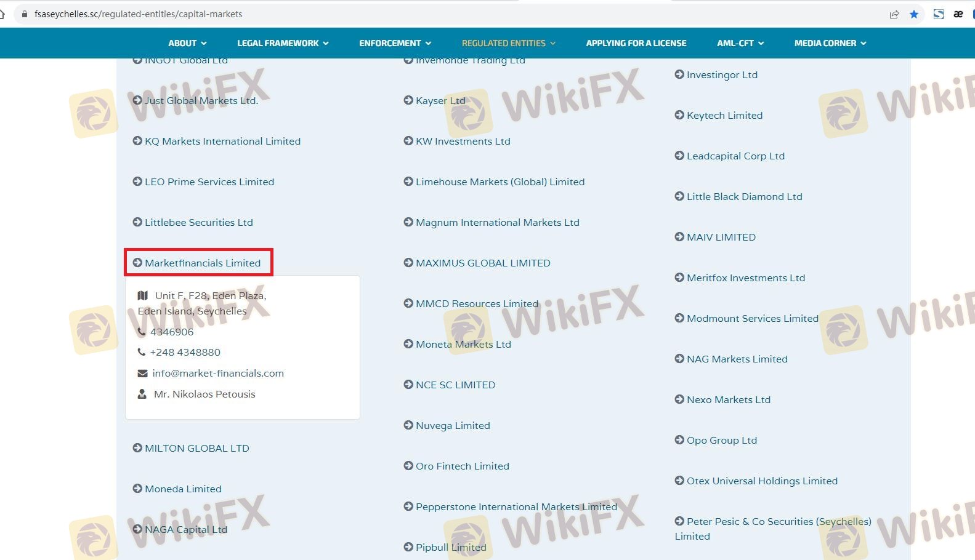Click the arrow icon beside MAIV LIMITED
Viewport: 975px width, 560px height.
coord(679,237)
